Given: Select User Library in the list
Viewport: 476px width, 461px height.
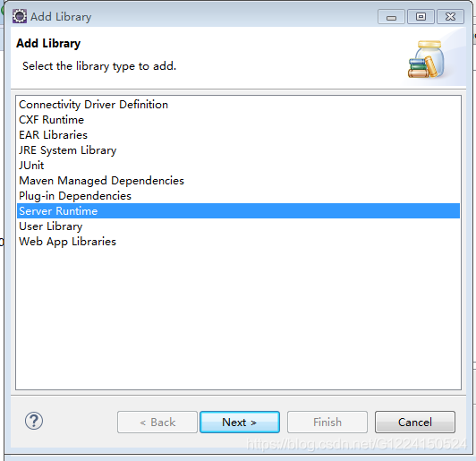Looking at the screenshot, I should 238,226.
